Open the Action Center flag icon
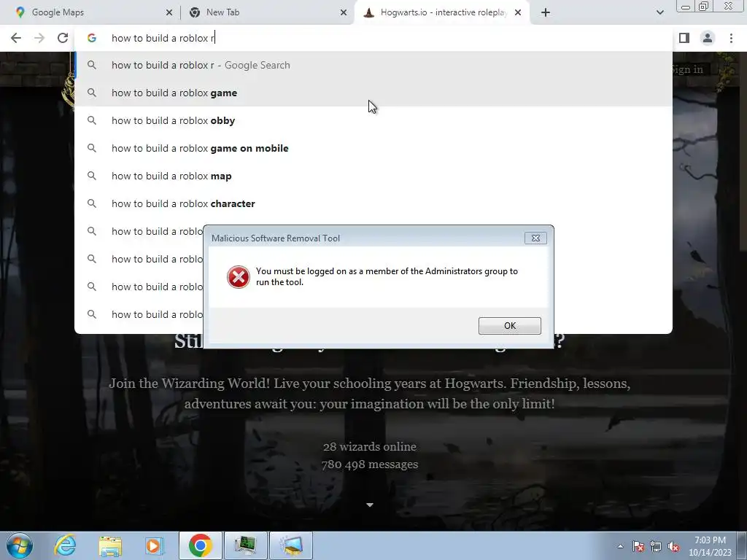 [638, 546]
